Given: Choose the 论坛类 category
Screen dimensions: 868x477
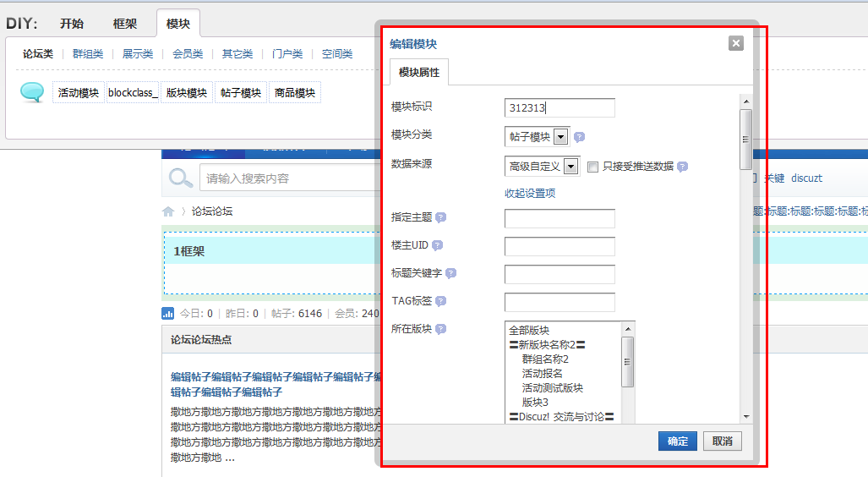Looking at the screenshot, I should pos(38,54).
